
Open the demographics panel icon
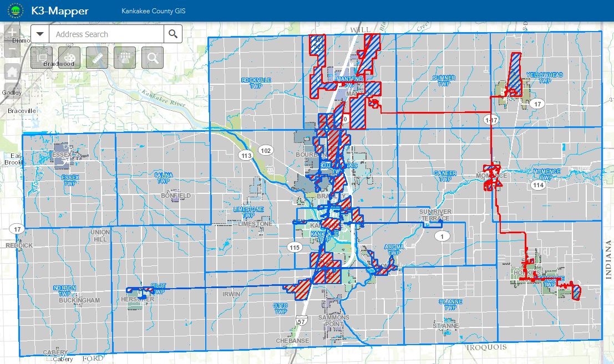[x=124, y=57]
